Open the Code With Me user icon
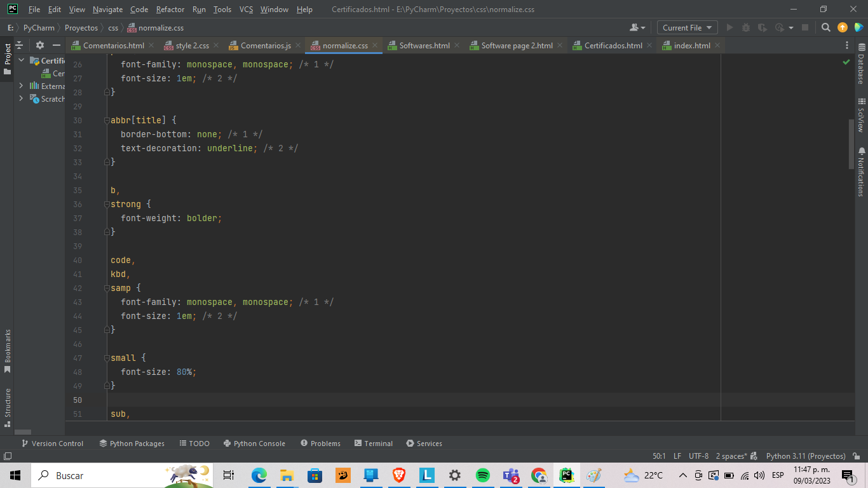The height and width of the screenshot is (488, 868). (x=636, y=27)
